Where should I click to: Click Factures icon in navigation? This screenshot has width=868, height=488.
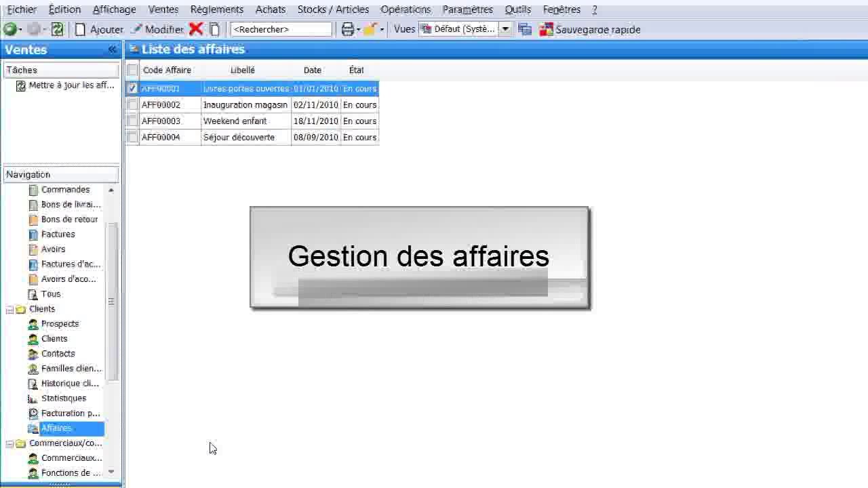(33, 235)
